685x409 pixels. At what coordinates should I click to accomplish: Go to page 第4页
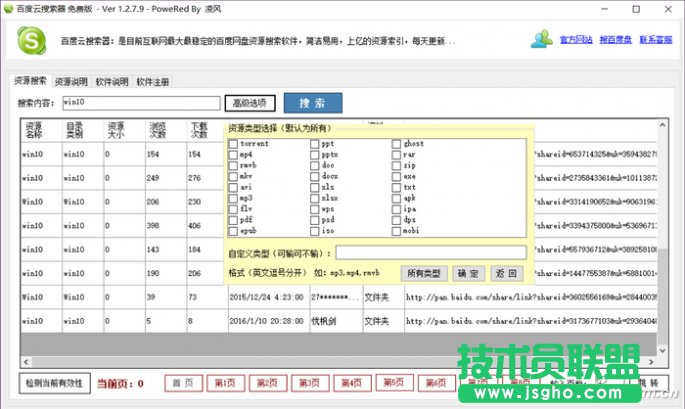(352, 383)
